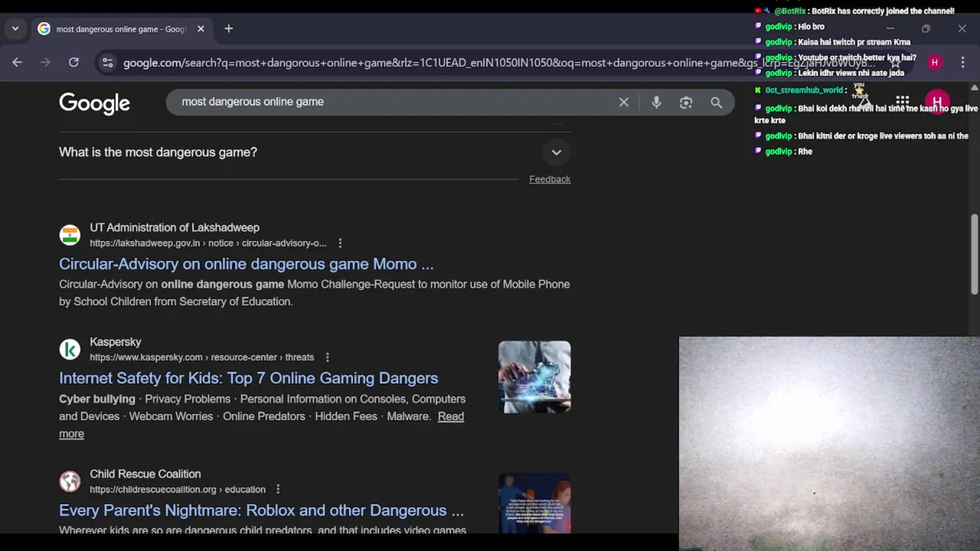Go back to the previous page
This screenshot has height=551, width=980.
pyautogui.click(x=17, y=63)
